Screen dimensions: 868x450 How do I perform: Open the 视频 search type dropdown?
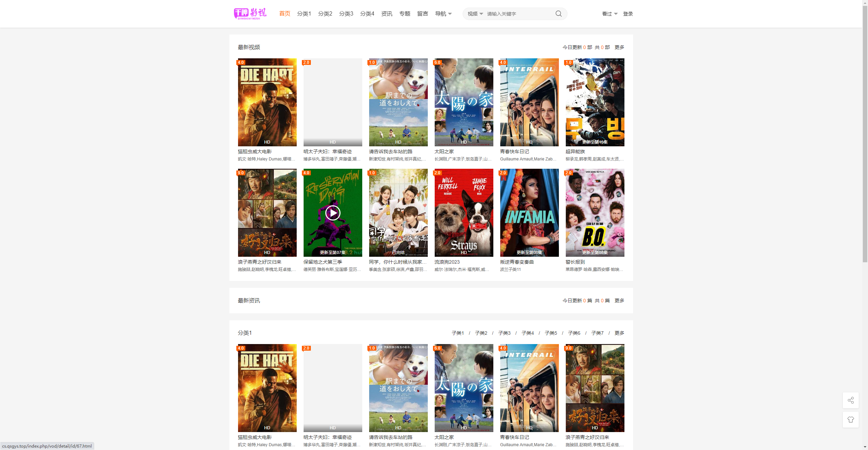[475, 14]
